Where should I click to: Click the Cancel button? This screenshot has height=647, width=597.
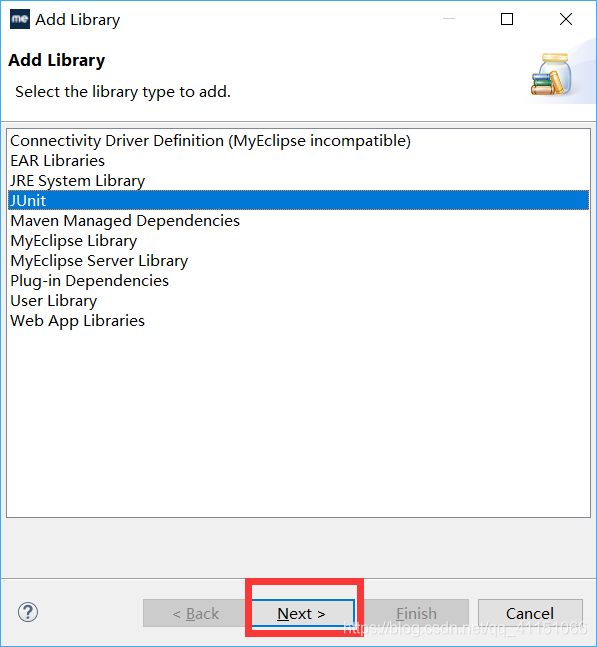tap(530, 614)
